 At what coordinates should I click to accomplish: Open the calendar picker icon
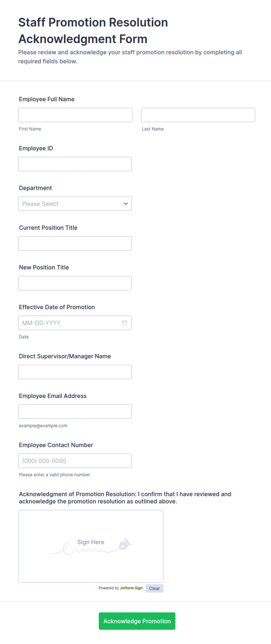(x=125, y=323)
